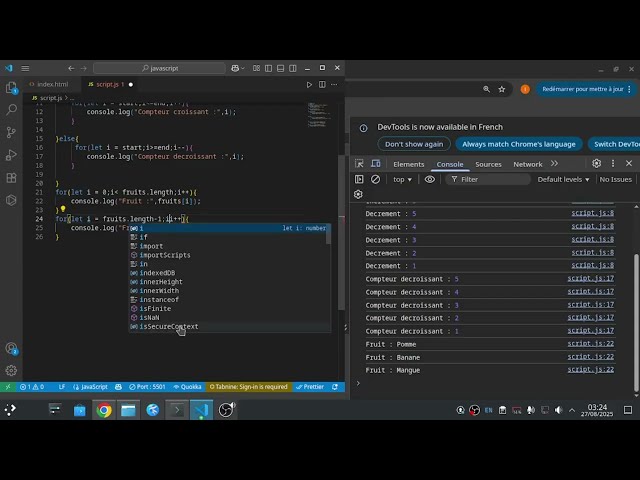Open editor more actions menu
This screenshot has width=640, height=480.
(334, 84)
